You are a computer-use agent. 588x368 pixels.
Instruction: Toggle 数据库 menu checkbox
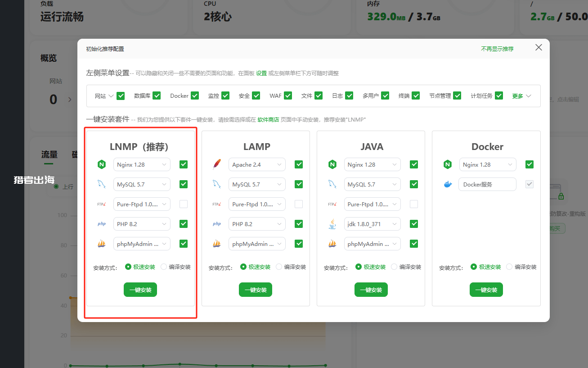[x=157, y=95]
